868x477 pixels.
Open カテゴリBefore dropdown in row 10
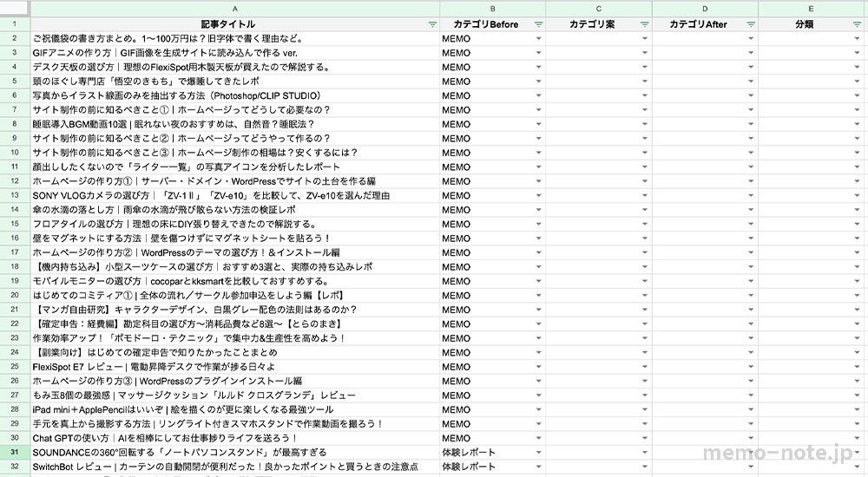539,153
